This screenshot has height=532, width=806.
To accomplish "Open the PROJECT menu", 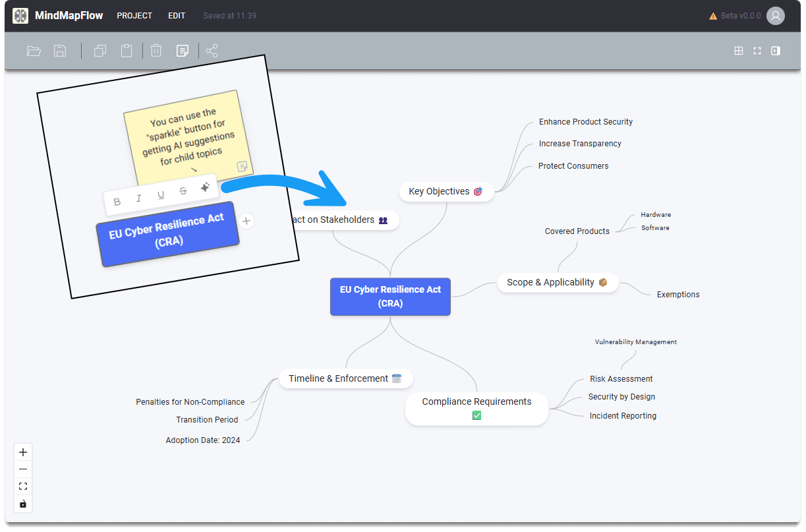I will pos(134,15).
